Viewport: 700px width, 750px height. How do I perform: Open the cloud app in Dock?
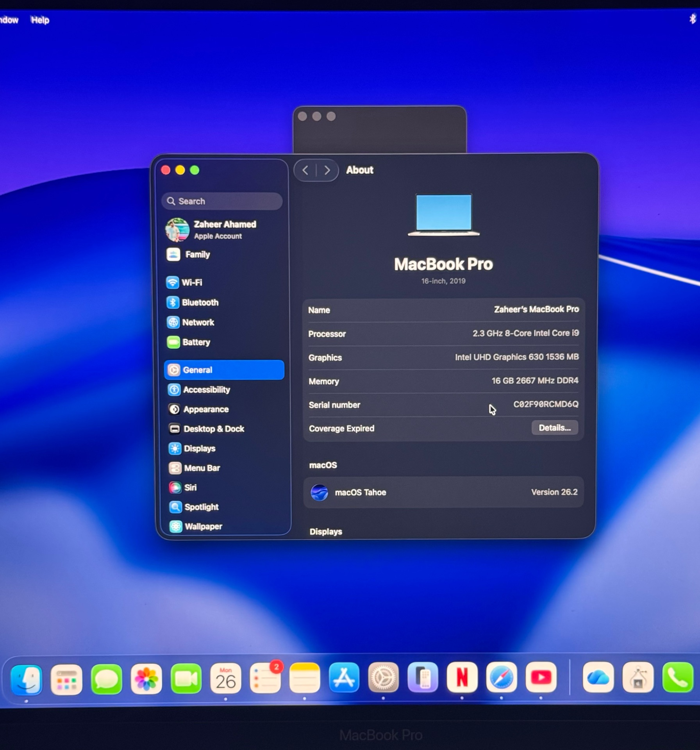point(598,677)
